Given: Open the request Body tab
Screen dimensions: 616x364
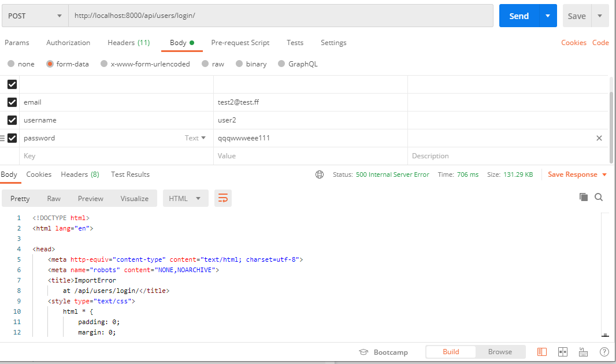Looking at the screenshot, I should (x=182, y=42).
